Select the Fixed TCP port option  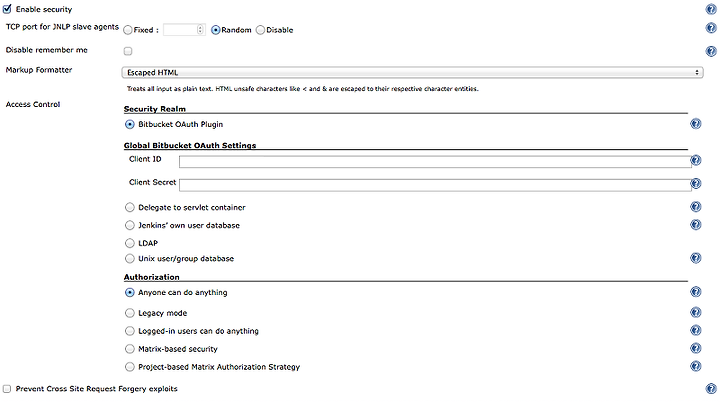(128, 30)
